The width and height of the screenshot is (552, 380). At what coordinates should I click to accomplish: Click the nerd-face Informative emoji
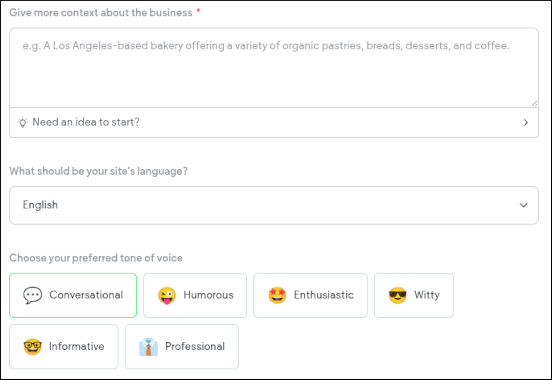click(x=33, y=347)
